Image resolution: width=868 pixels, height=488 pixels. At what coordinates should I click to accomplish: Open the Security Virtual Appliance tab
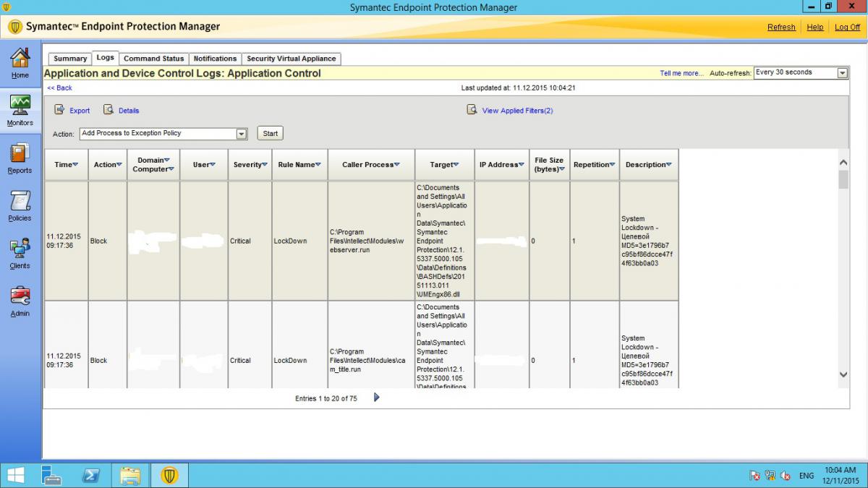tap(291, 59)
